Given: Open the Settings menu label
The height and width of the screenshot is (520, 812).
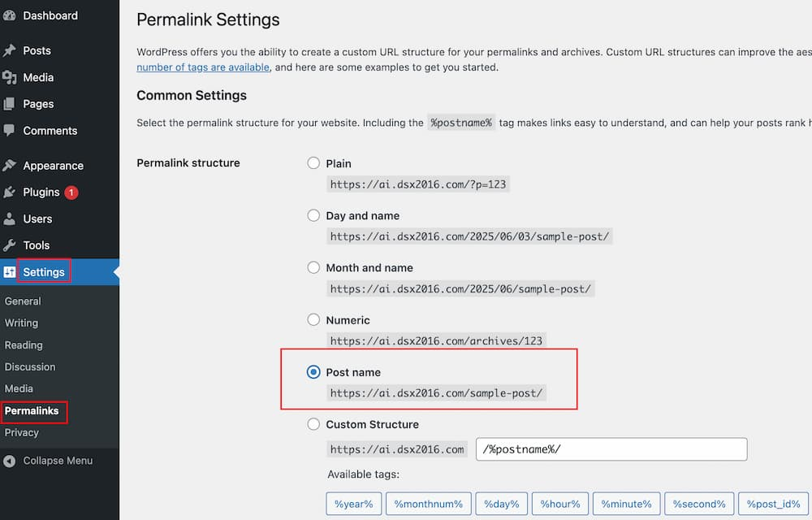Looking at the screenshot, I should click(x=44, y=272).
